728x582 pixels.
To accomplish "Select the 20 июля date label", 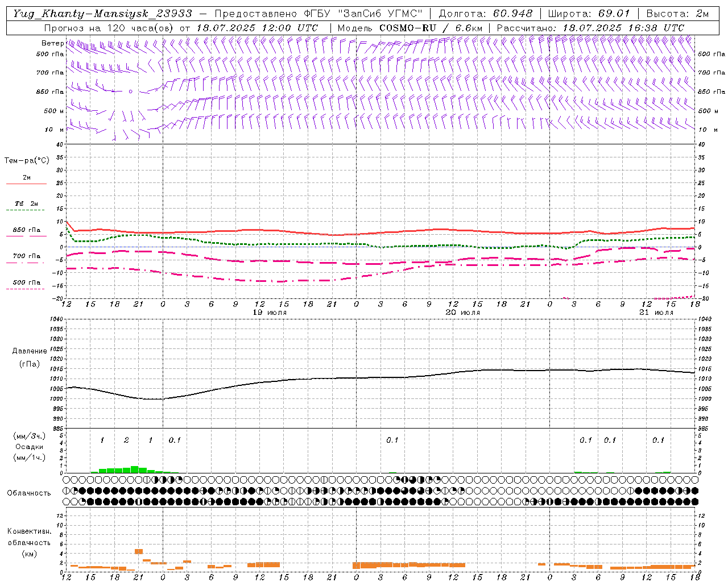I will (x=463, y=313).
